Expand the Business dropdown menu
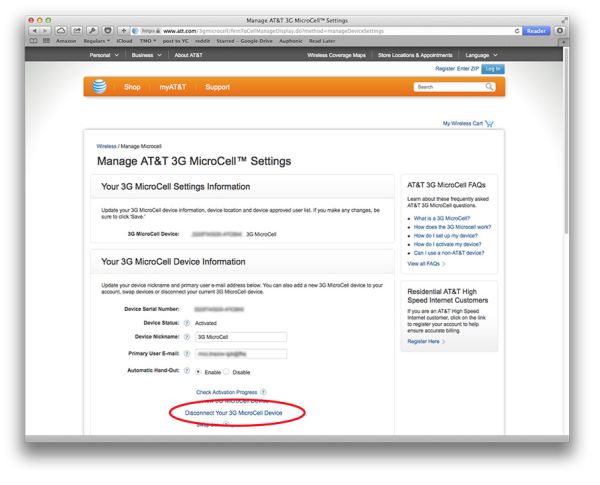 [145, 55]
